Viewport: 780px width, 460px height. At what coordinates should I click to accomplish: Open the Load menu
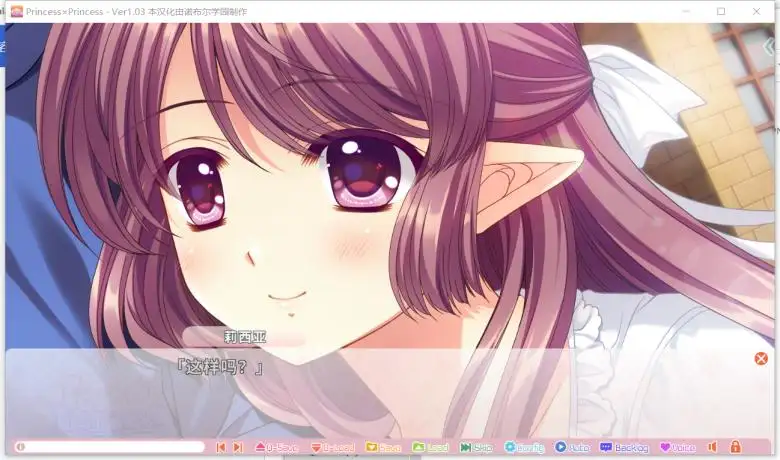(x=431, y=447)
